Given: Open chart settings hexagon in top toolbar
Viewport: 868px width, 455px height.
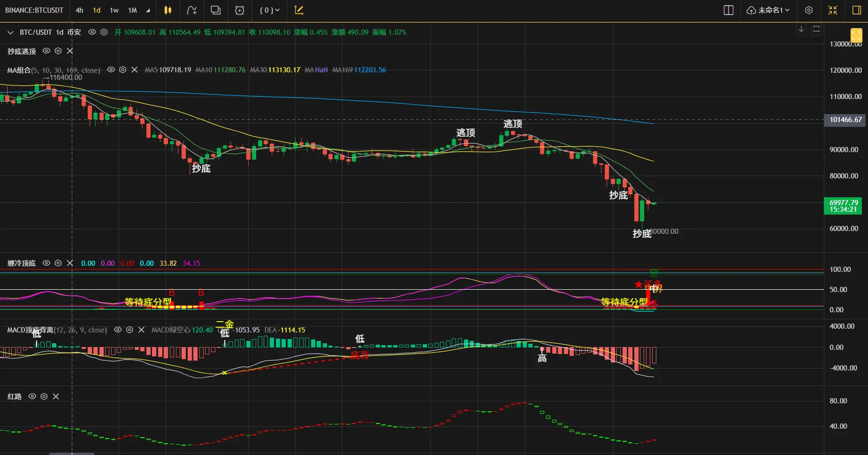Looking at the screenshot, I should point(809,10).
